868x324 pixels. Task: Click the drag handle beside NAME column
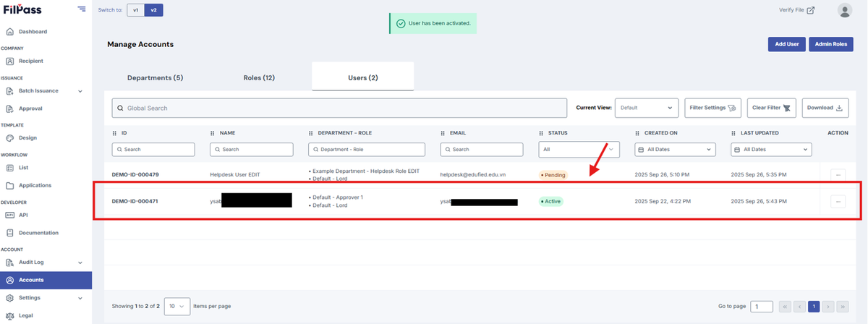pyautogui.click(x=212, y=133)
